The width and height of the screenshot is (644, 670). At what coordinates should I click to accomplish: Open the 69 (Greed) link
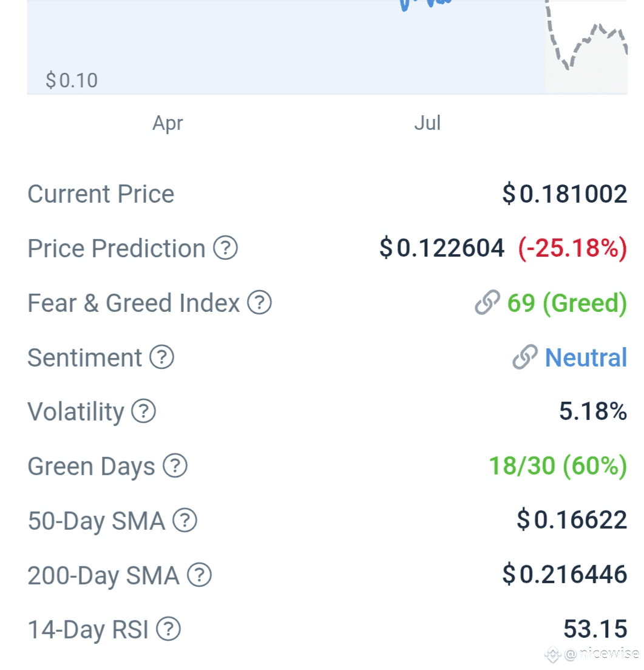pyautogui.click(x=567, y=303)
